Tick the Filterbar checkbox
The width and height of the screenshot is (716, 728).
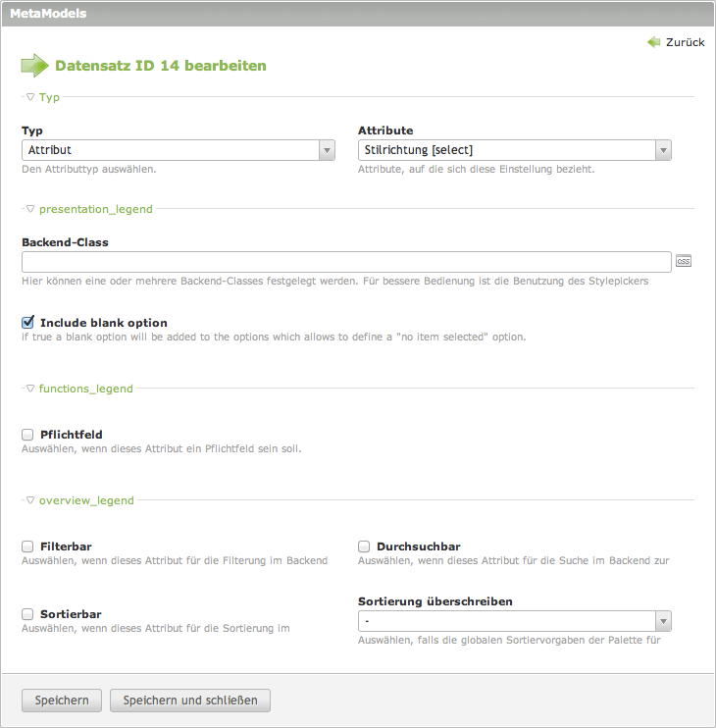(28, 546)
